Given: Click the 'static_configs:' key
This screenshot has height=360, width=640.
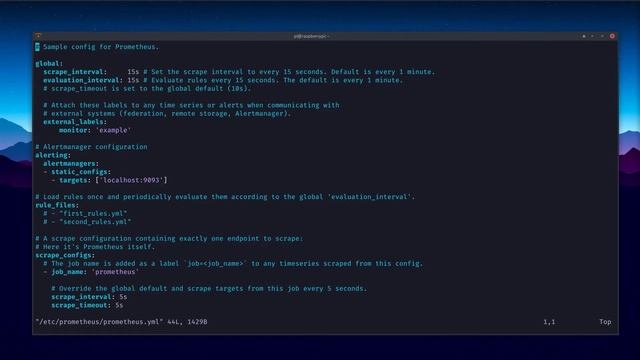Looking at the screenshot, I should point(81,172).
